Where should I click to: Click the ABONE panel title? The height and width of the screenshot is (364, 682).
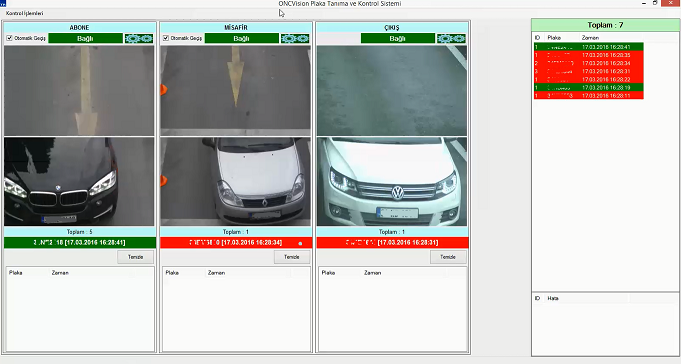coord(80,27)
